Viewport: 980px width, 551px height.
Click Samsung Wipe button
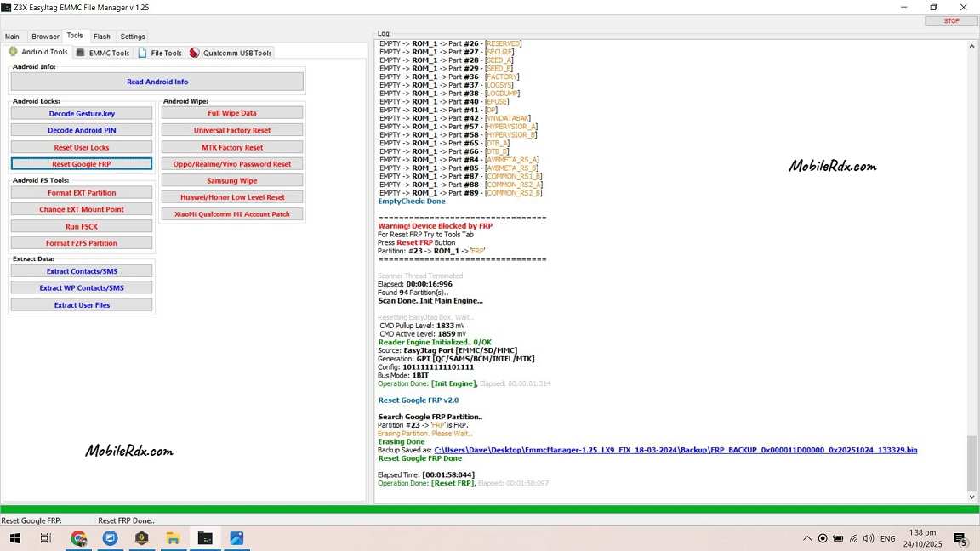pyautogui.click(x=232, y=180)
